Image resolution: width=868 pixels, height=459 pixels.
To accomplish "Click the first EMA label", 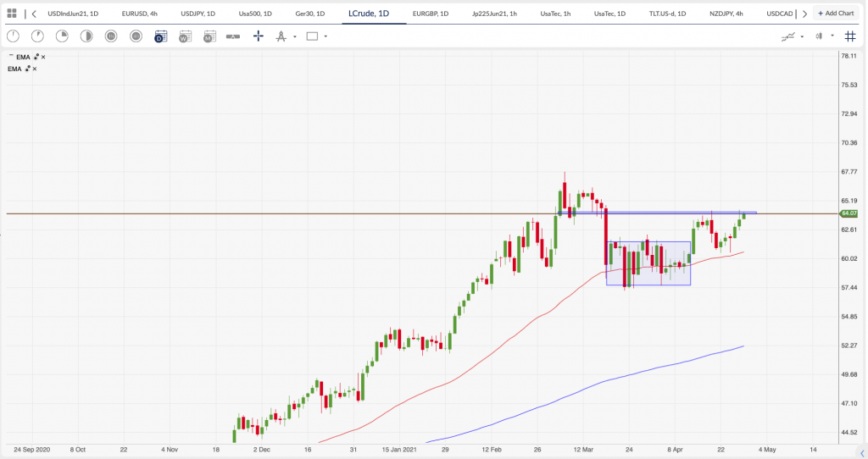I will click(x=23, y=57).
